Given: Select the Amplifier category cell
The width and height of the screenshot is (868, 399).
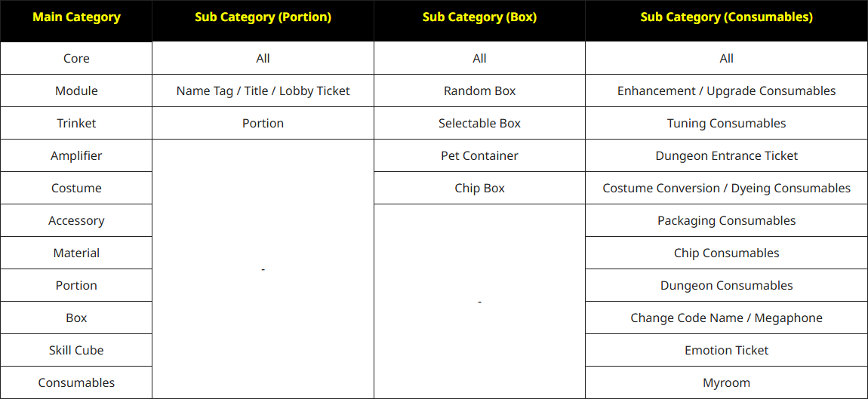Looking at the screenshot, I should (76, 155).
